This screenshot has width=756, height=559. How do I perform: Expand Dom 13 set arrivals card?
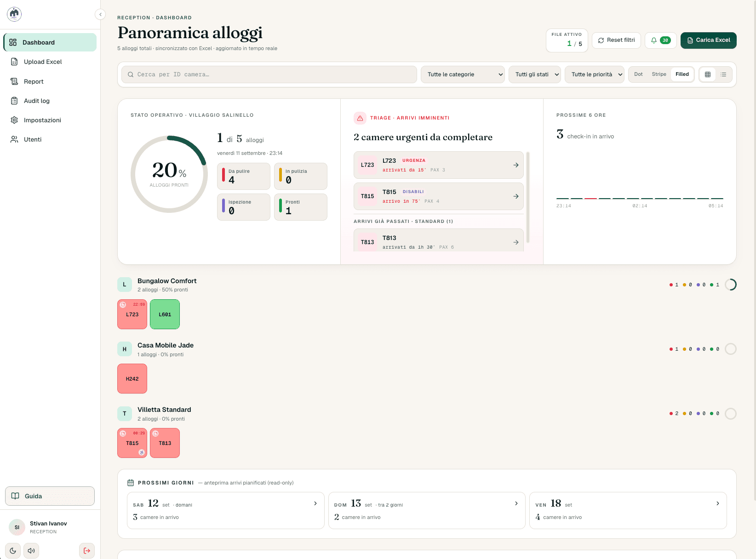[x=427, y=511]
